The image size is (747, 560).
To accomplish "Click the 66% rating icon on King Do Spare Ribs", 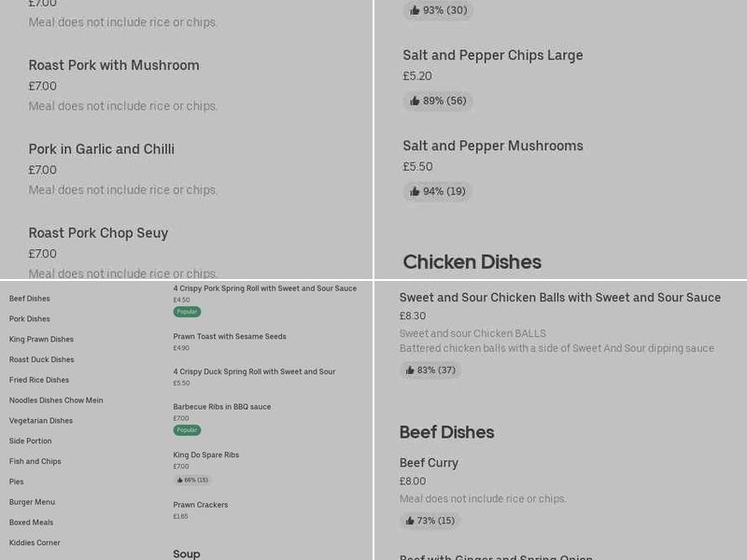I will [x=192, y=479].
